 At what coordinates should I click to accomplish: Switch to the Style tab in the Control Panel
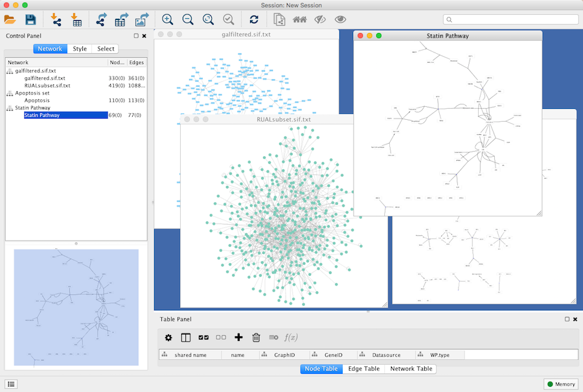(x=80, y=49)
